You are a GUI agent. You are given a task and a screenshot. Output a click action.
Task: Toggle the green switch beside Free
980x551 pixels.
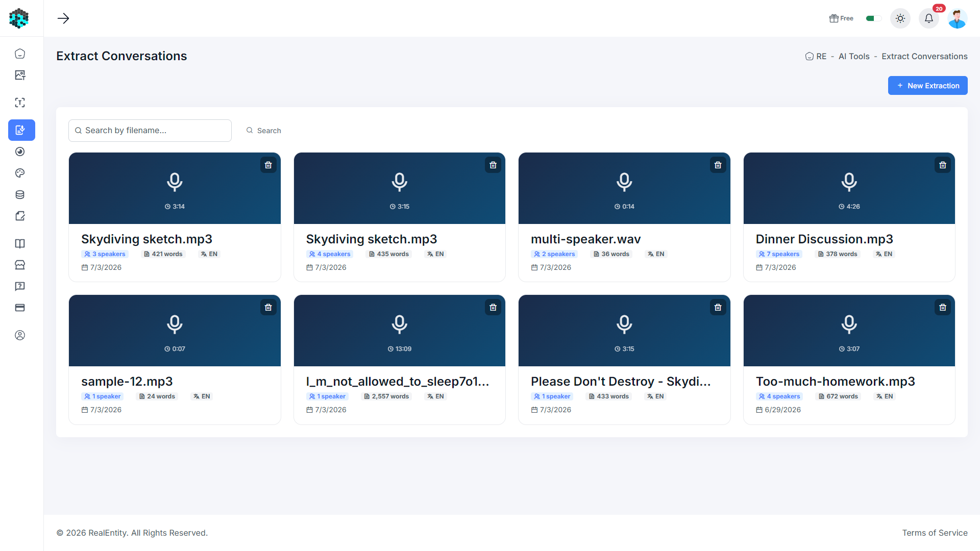(874, 18)
